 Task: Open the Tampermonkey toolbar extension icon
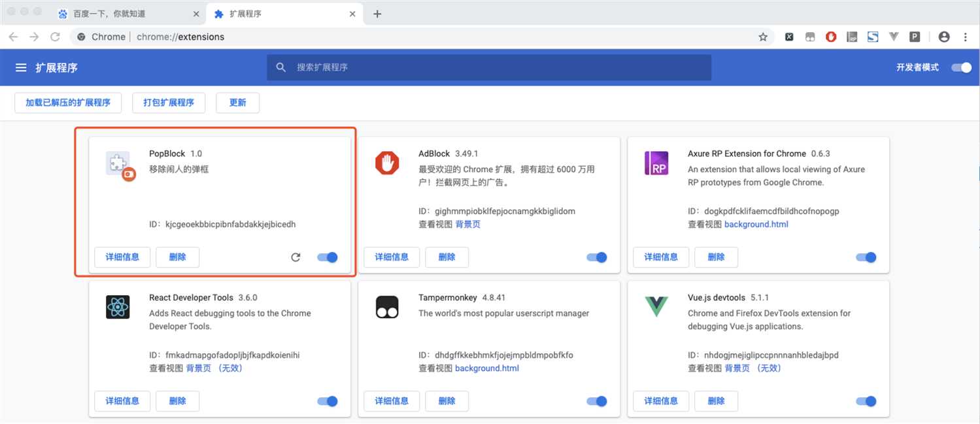(x=810, y=37)
